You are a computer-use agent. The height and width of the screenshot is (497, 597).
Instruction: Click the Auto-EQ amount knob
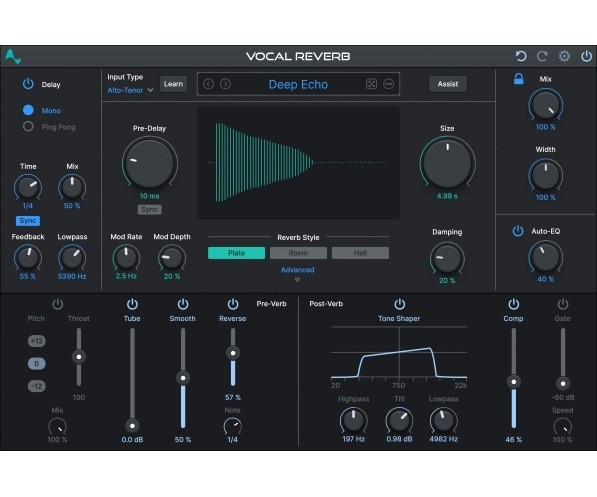[545, 257]
